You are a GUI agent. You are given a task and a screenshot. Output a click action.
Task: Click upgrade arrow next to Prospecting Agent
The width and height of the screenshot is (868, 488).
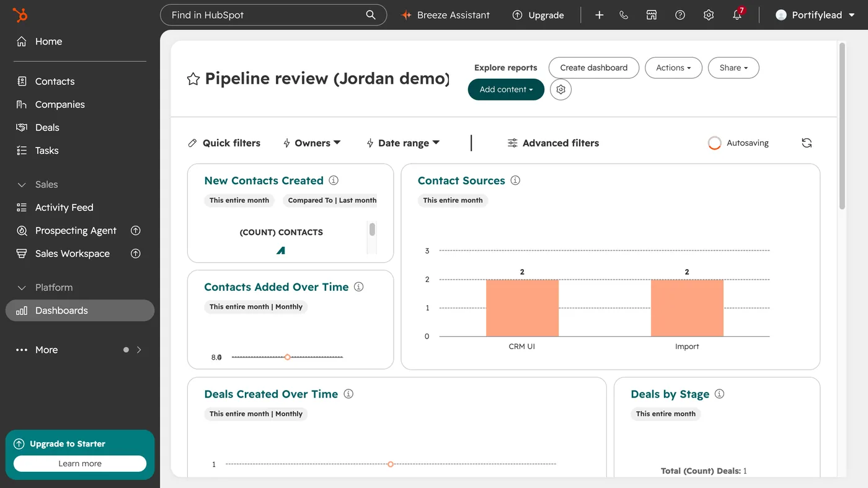(136, 231)
